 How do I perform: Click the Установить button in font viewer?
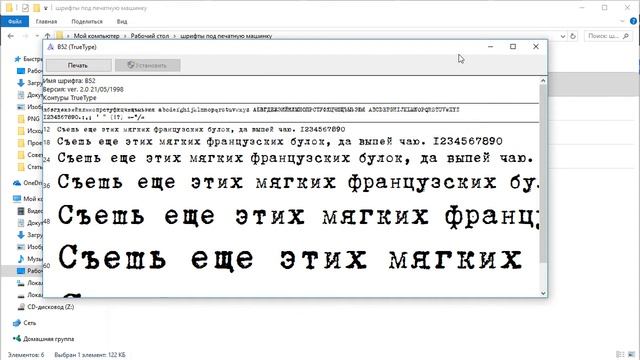click(x=147, y=65)
